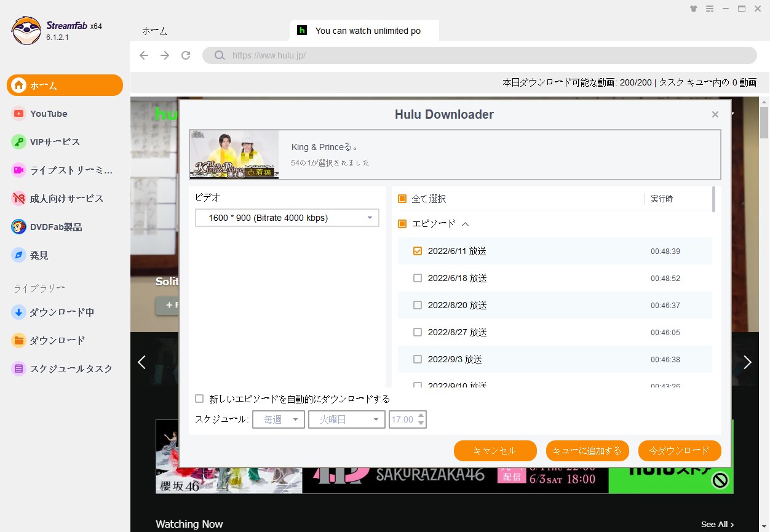This screenshot has height=532, width=770.
Task: Open the 火曜日 weekday dropdown
Action: (347, 419)
